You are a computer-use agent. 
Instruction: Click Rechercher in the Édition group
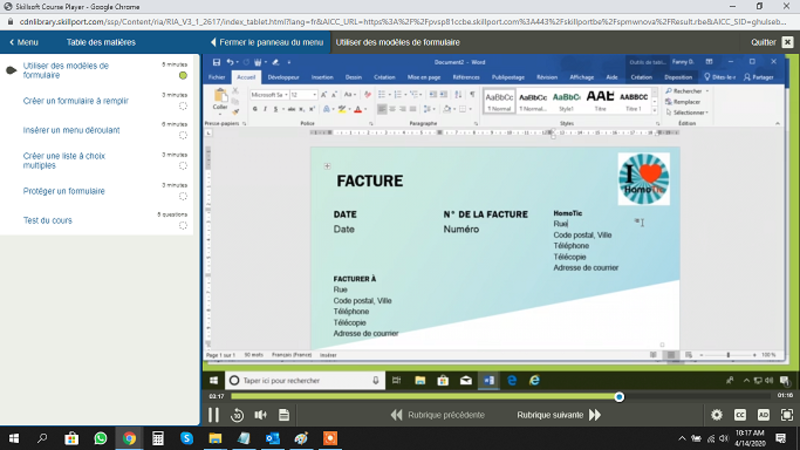[687, 91]
